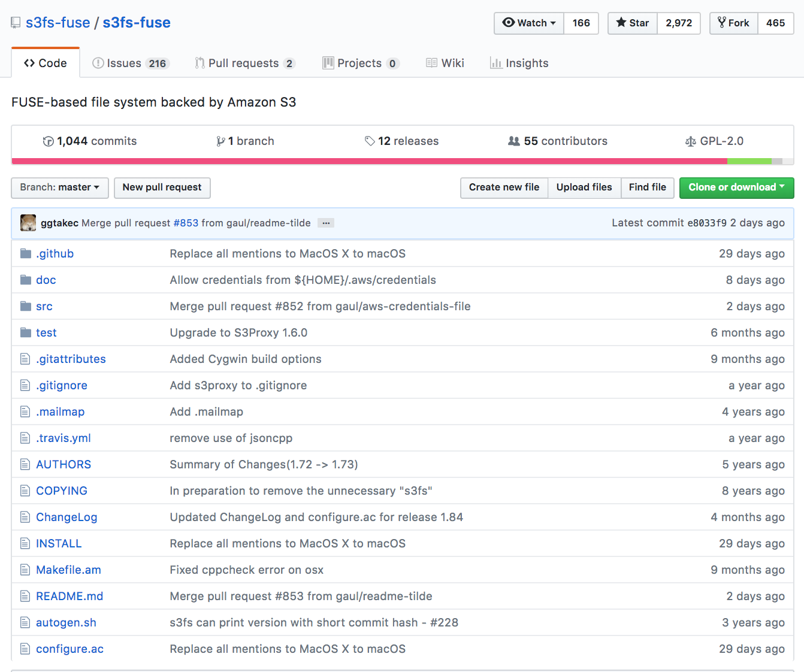The image size is (804, 672).
Task: Open the Issues tab
Action: point(131,63)
